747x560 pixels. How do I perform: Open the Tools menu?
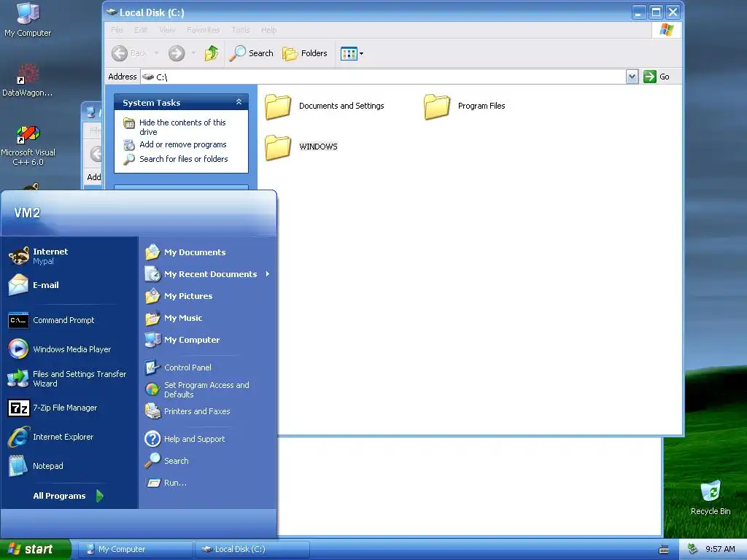(241, 30)
